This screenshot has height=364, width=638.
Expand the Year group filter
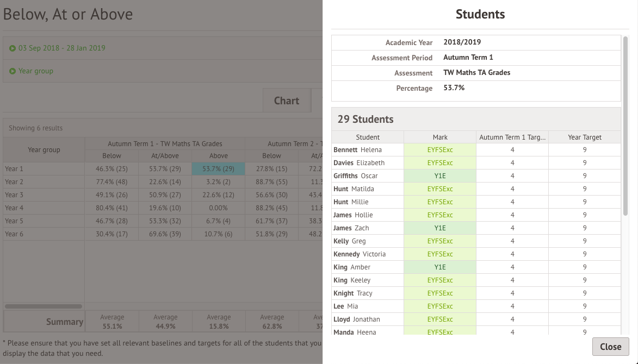[35, 71]
